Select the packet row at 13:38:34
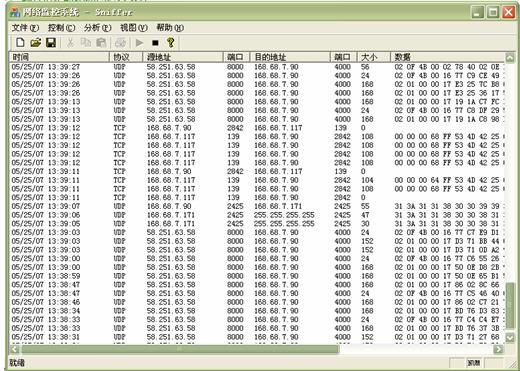Screen dimensions: 520x371 click(x=257, y=311)
